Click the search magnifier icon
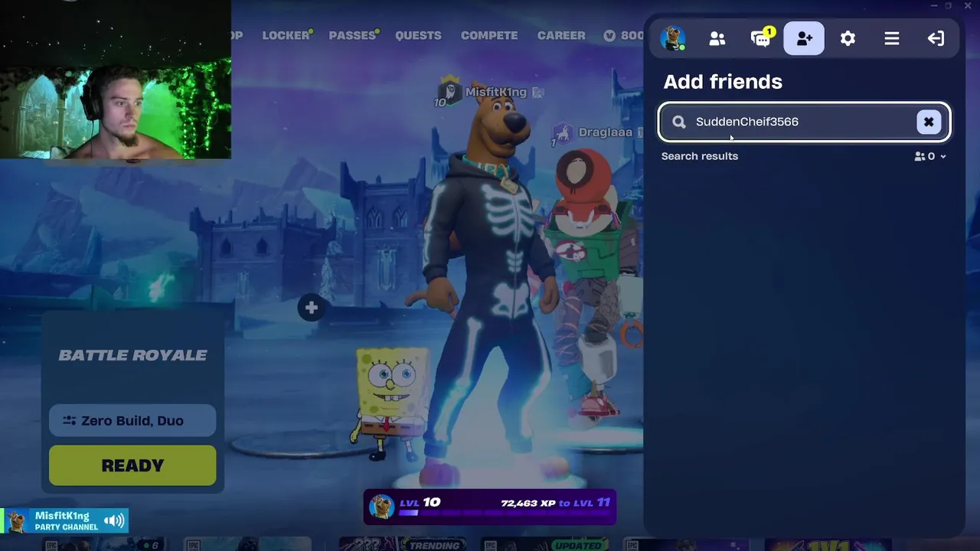 679,122
